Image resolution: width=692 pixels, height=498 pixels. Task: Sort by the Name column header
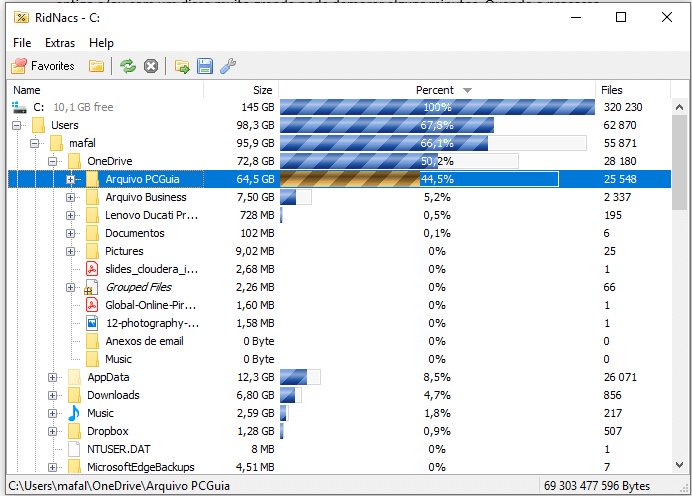point(106,90)
